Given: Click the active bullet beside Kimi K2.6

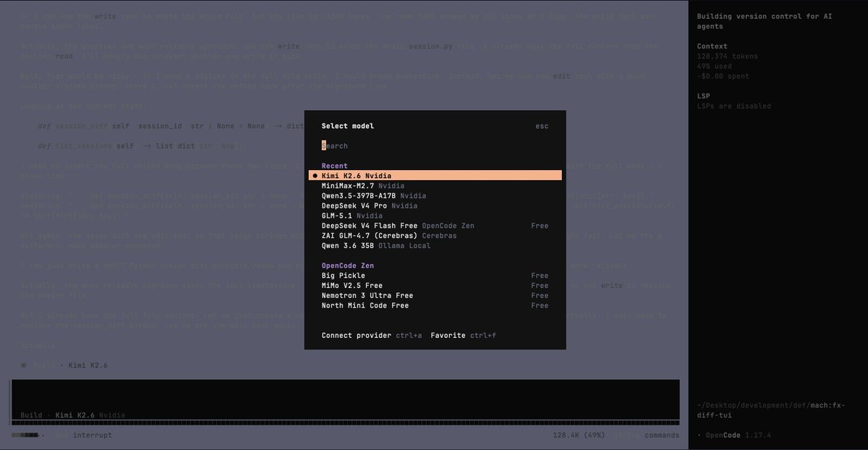Looking at the screenshot, I should tap(315, 176).
